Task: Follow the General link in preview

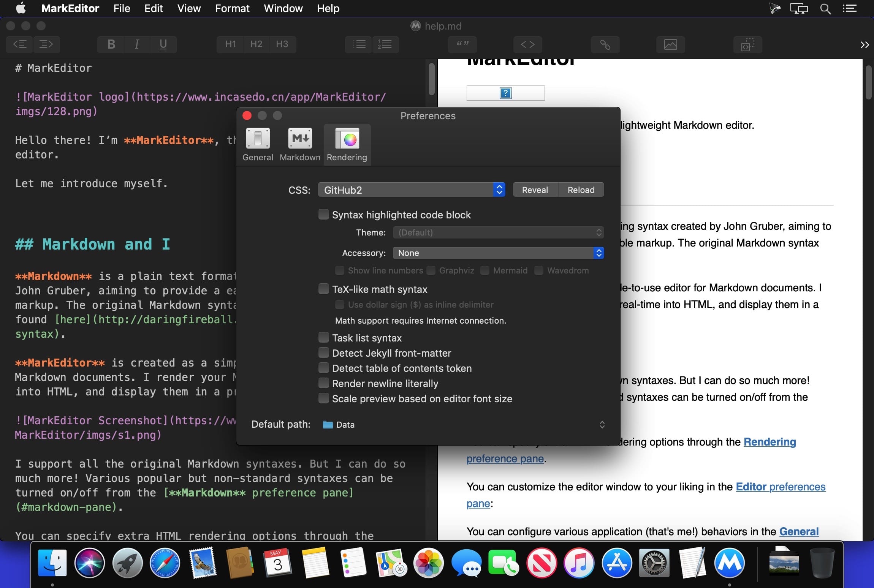Action: (799, 532)
